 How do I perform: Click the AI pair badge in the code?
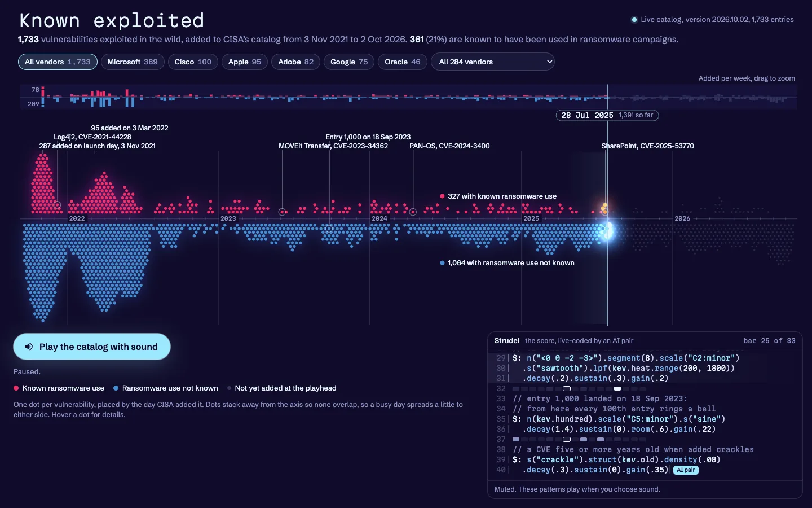click(x=686, y=470)
